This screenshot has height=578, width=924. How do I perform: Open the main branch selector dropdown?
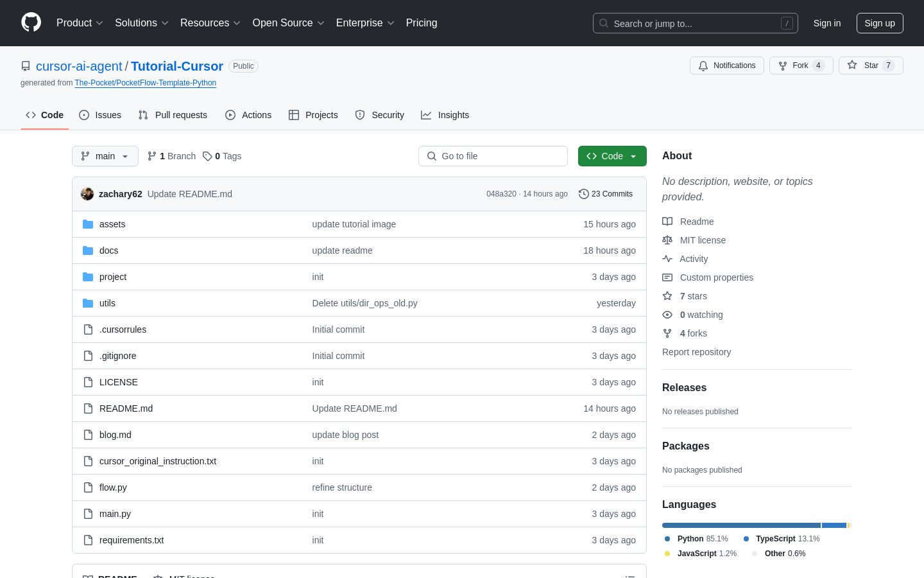(105, 156)
